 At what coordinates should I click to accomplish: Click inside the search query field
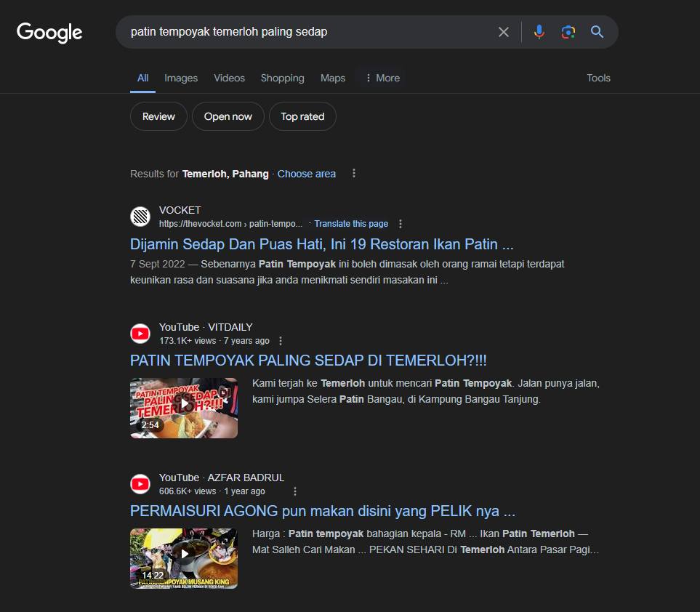[x=305, y=32]
